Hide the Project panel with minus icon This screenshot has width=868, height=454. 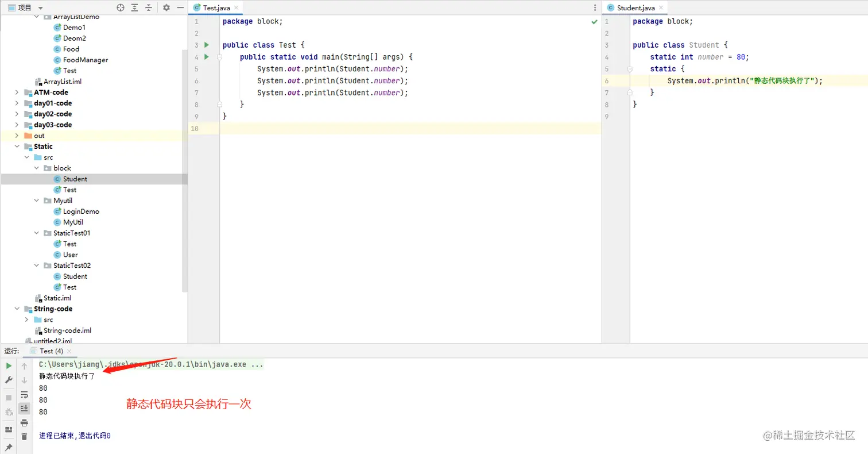tap(179, 7)
